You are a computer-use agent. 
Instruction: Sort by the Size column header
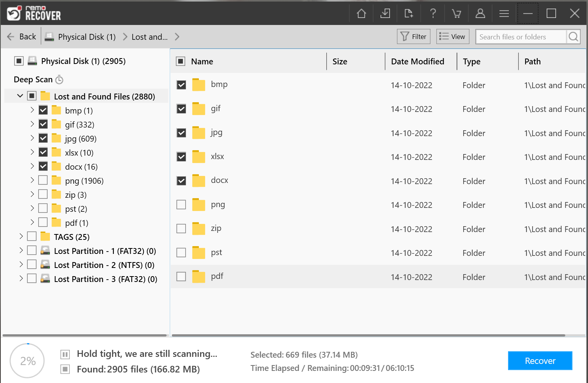point(340,62)
